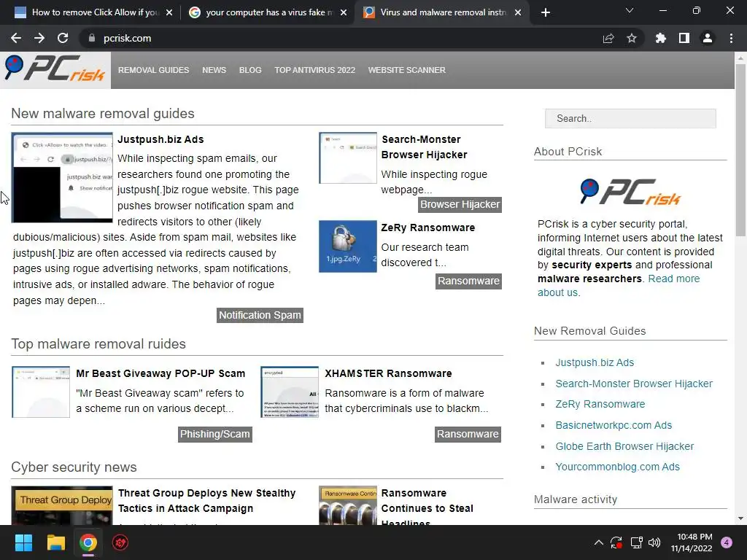Open sidebar link Basicnetworkpc.com Ads
The width and height of the screenshot is (747, 560).
coord(614,425)
